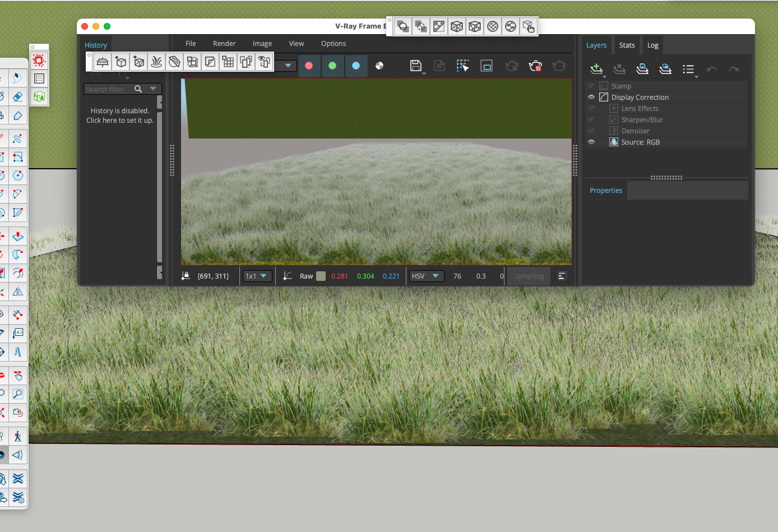Open the View menu
778x532 pixels.
click(x=297, y=43)
